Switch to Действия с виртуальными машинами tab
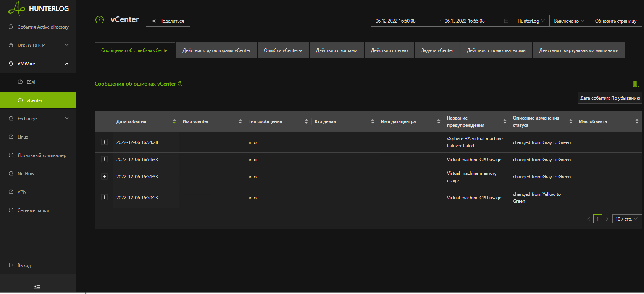The height and width of the screenshot is (294, 644). point(579,50)
